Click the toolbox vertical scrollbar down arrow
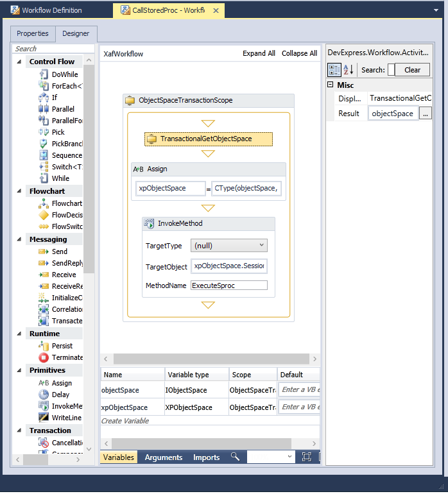Screen dimensions: 448x494 (x=89, y=449)
